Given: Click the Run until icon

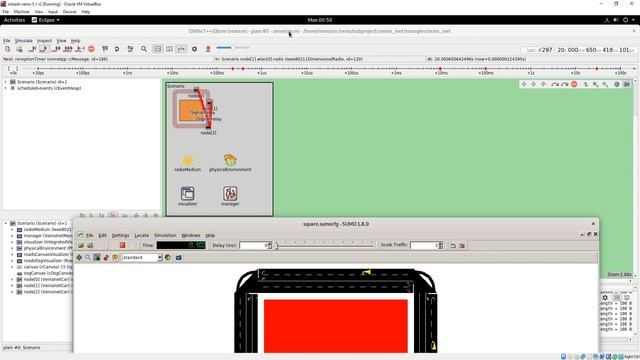Looking at the screenshot, I should 80,49.
